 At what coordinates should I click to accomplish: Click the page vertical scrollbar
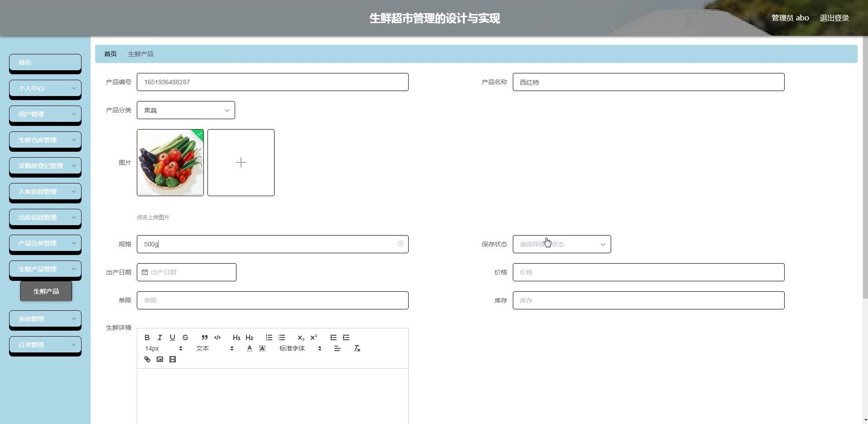[865, 168]
